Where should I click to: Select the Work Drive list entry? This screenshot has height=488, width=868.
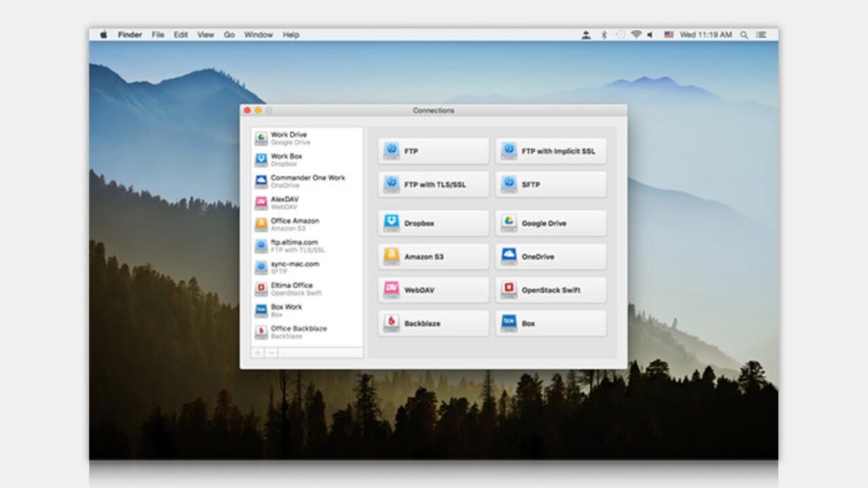pos(307,138)
